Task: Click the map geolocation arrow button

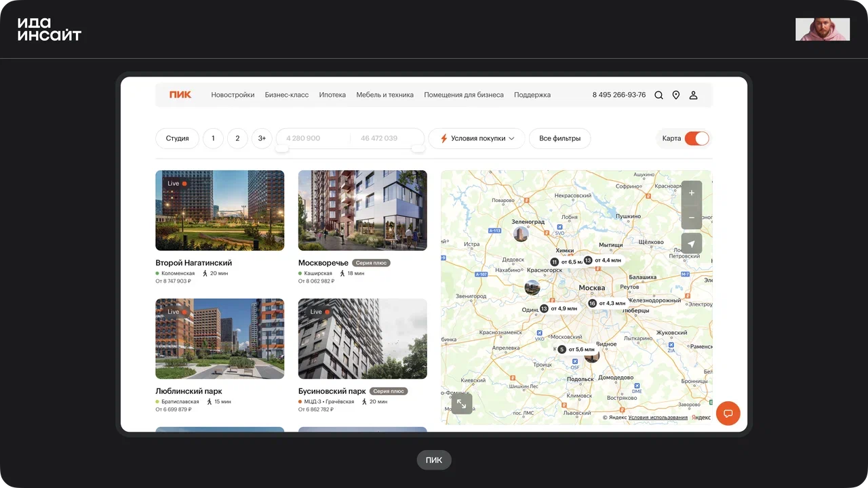Action: tap(692, 244)
